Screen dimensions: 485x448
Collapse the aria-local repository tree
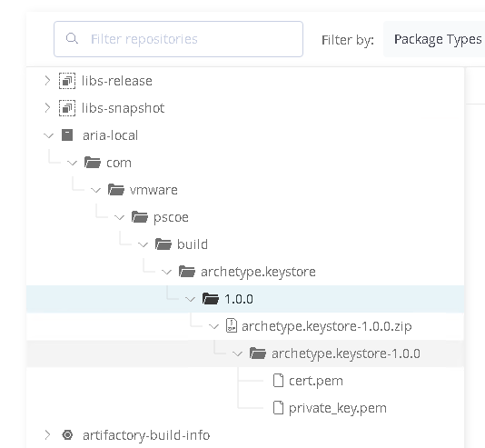pos(49,135)
